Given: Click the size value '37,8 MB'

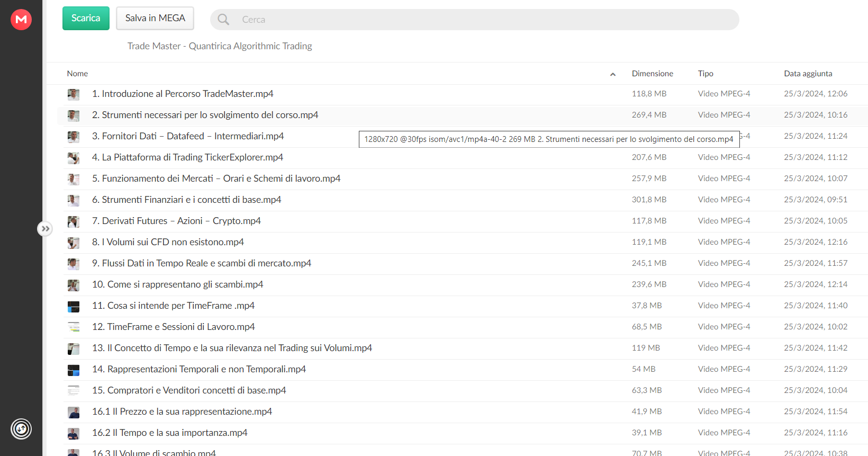Looking at the screenshot, I should coord(647,306).
